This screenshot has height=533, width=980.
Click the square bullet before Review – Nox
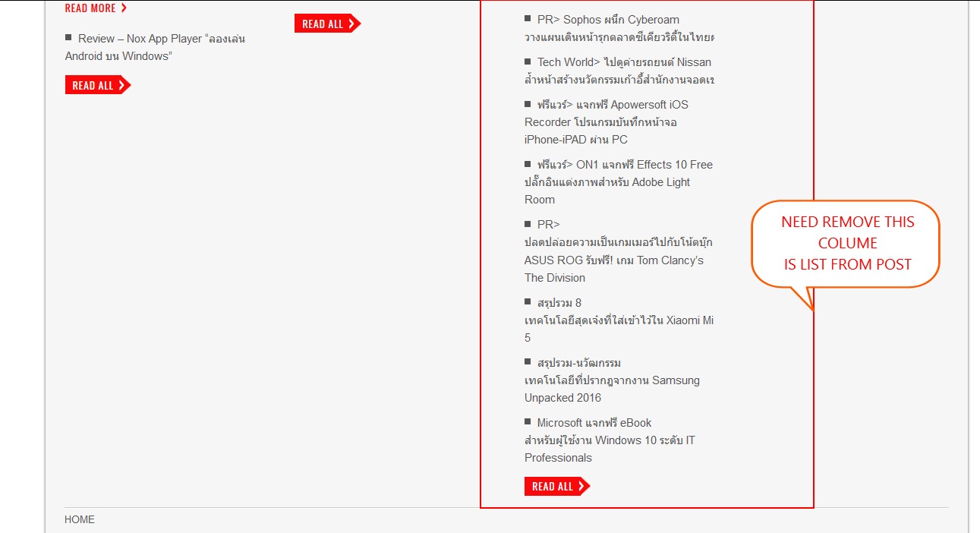tap(68, 38)
